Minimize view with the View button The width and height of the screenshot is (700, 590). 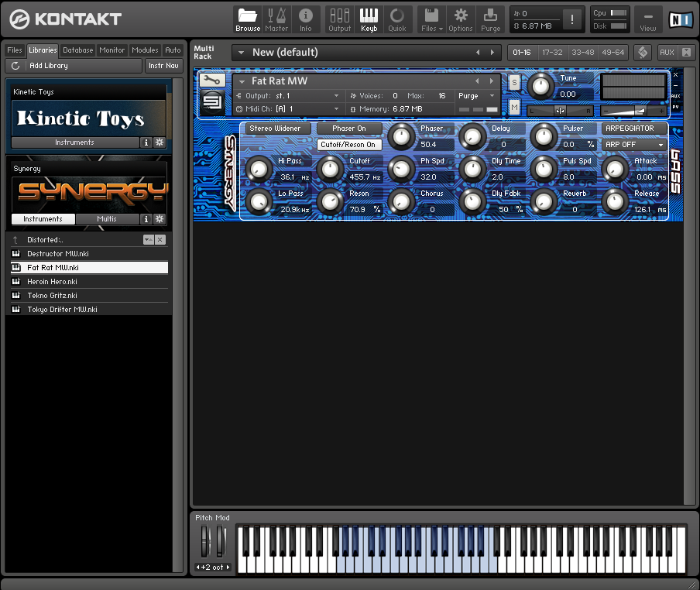(x=648, y=19)
